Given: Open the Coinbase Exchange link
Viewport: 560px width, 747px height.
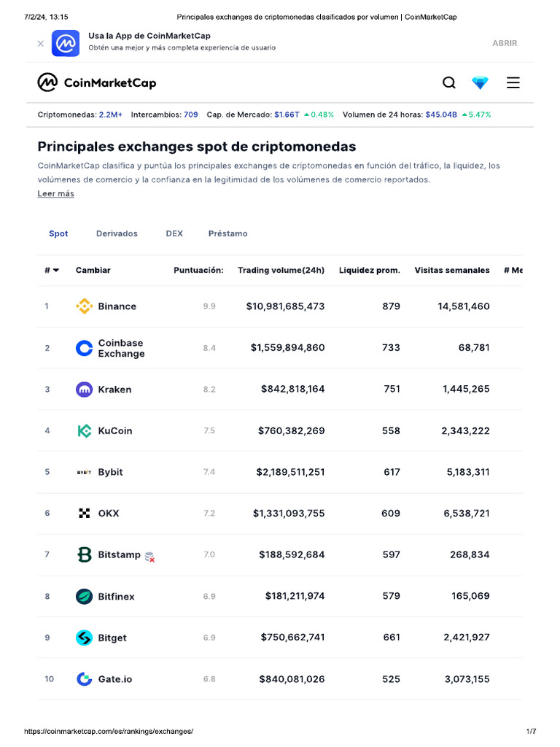Looking at the screenshot, I should tap(121, 348).
